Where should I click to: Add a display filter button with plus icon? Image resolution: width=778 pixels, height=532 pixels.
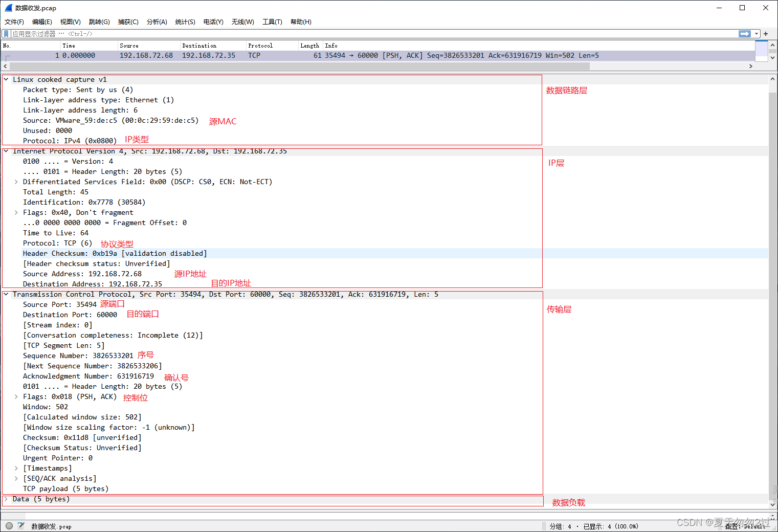click(766, 34)
